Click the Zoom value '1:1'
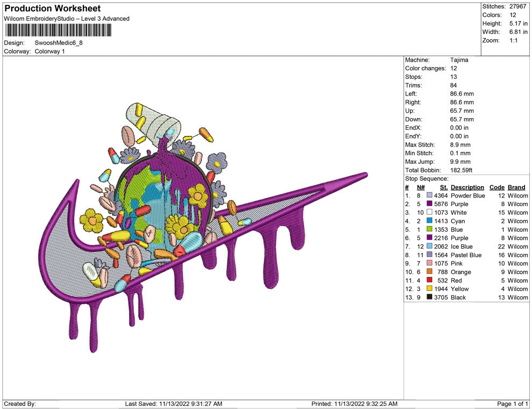Image resolution: width=532 pixels, height=409 pixels. click(x=513, y=40)
